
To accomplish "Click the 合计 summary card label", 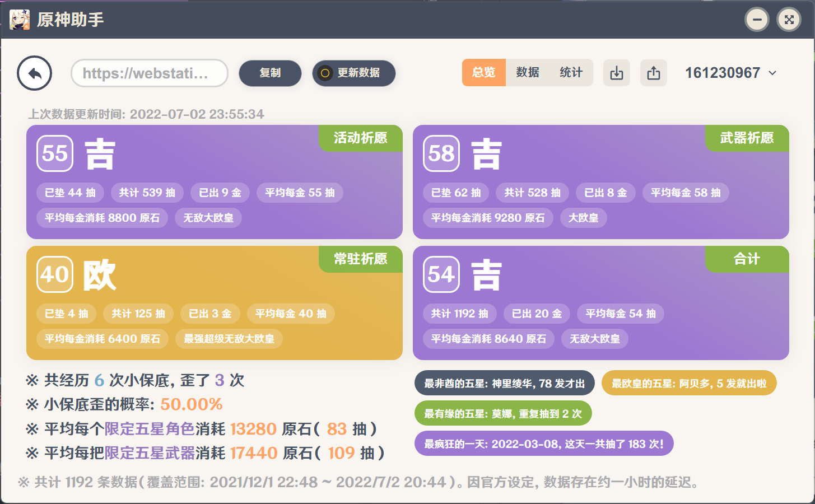I will (747, 259).
